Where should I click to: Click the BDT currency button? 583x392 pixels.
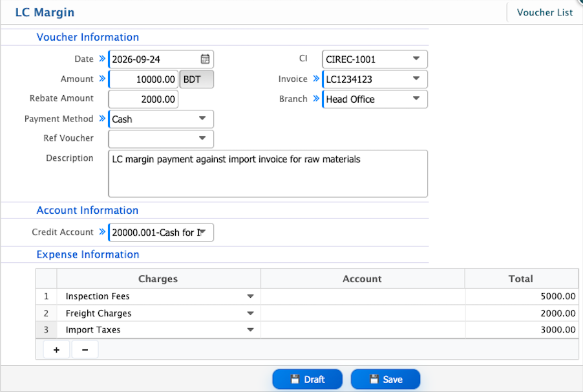pos(196,79)
